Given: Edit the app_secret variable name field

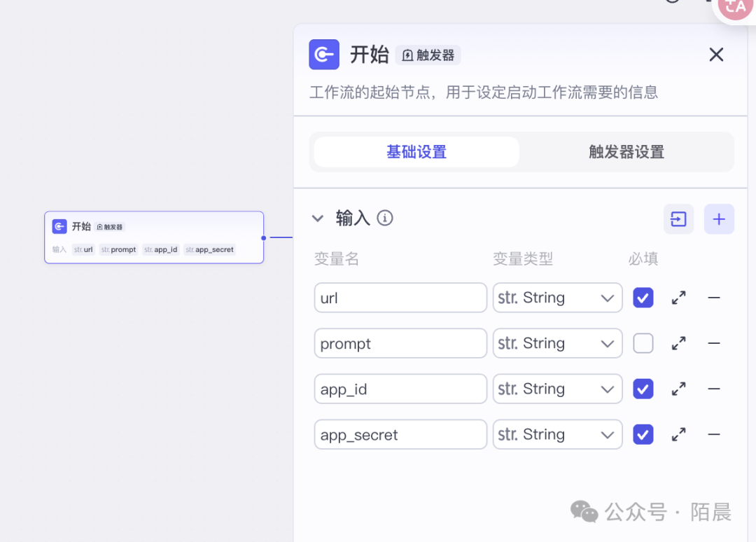Looking at the screenshot, I should pos(400,434).
